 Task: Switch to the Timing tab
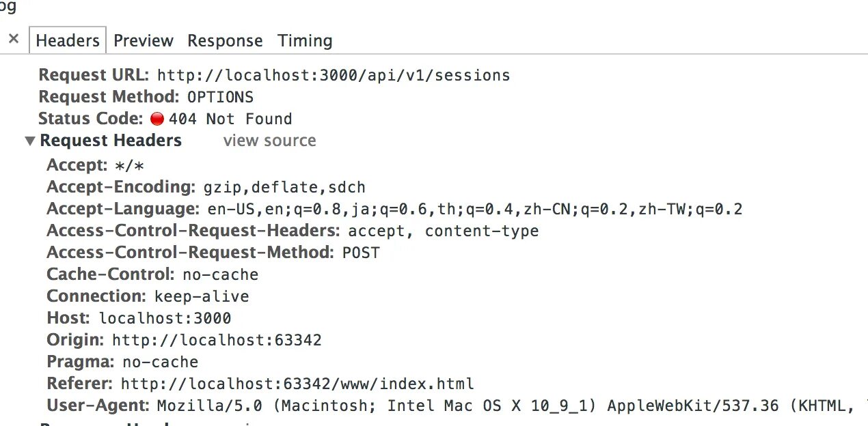[x=305, y=41]
